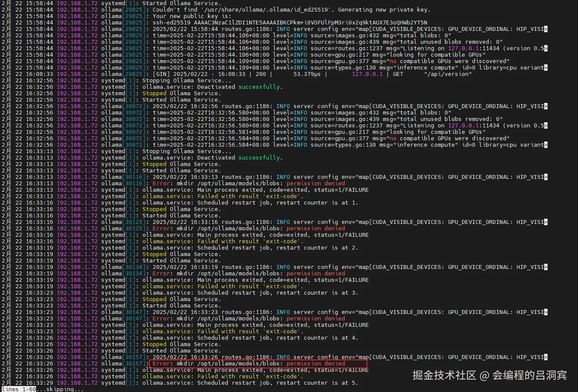Click "looking for compatible GPUs" in ollama[29825] line
The width and height of the screenshot is (578, 392).
[436, 54]
